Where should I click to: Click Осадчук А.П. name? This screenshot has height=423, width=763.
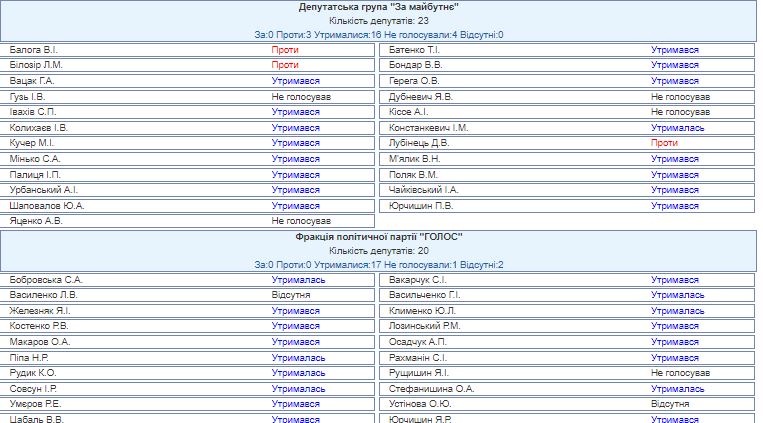[418, 342]
